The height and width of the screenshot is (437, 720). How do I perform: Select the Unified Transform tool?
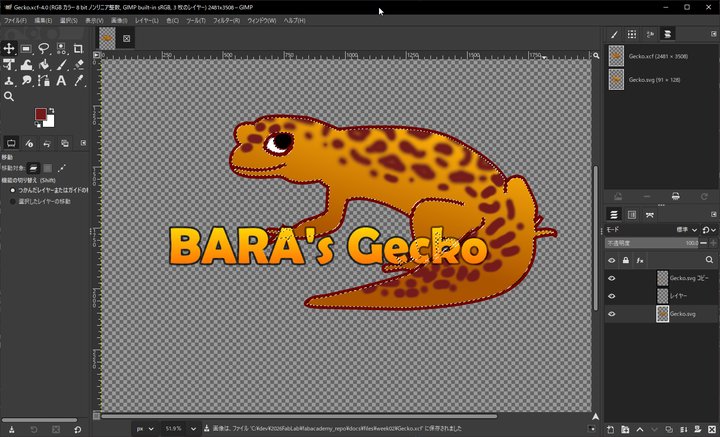click(x=9, y=65)
